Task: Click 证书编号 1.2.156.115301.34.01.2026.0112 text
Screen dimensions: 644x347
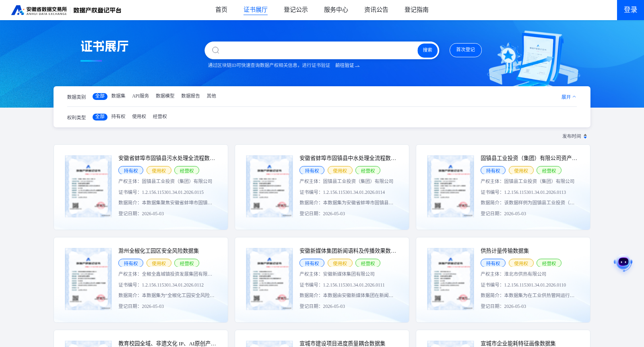Action: [161, 285]
